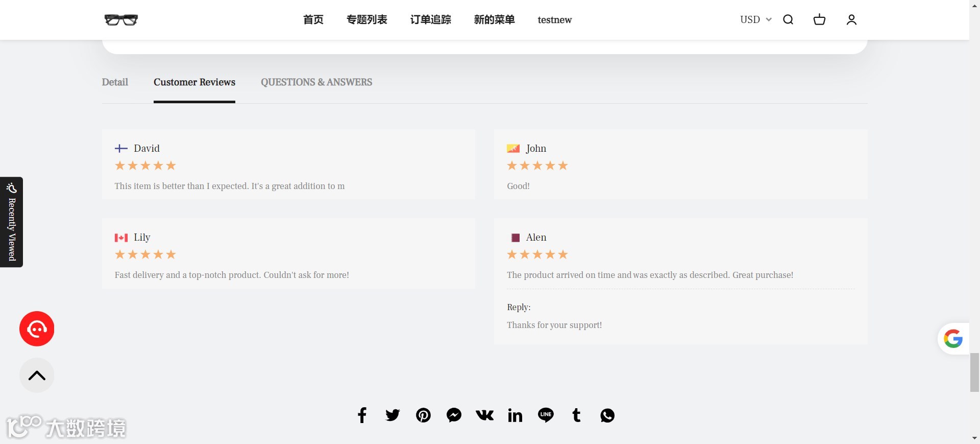Click the page vertical scrollbar thumb
Screen dimensions: 980x444
974,372
